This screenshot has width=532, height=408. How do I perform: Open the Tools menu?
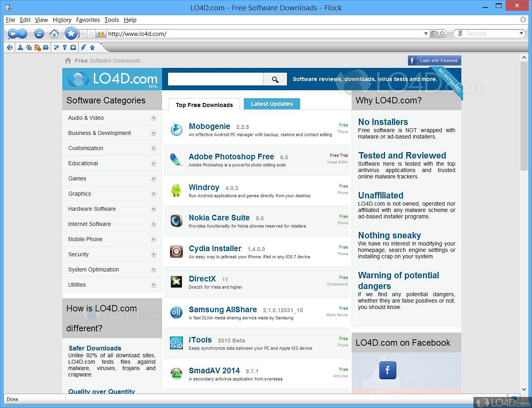(112, 20)
